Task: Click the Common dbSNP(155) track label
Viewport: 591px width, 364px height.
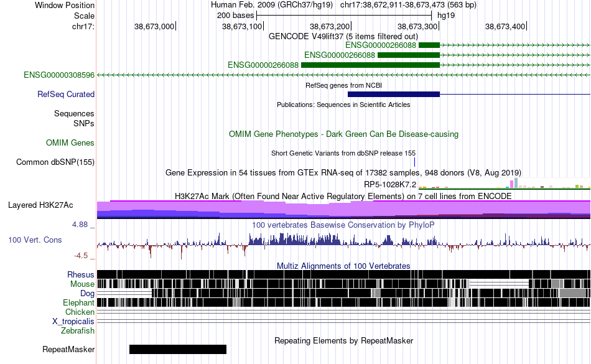Action: coord(55,162)
